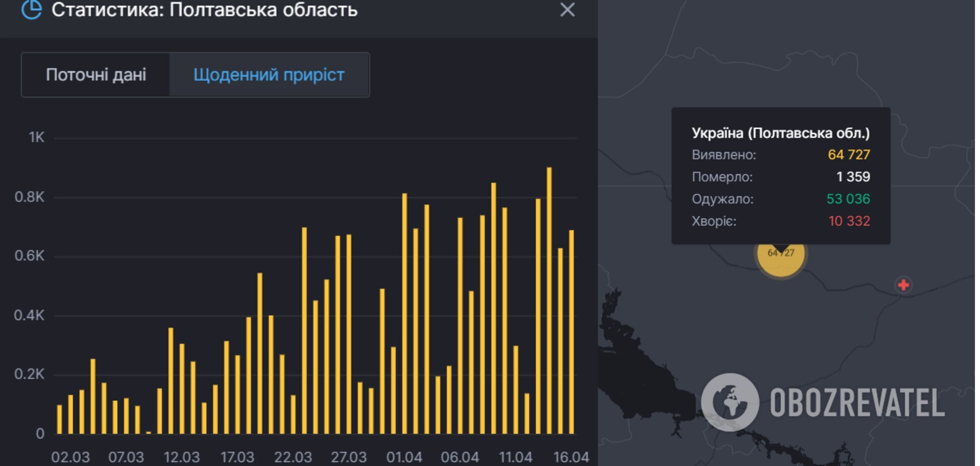Click the 22.03 date label
This screenshot has width=980, height=466.
[x=293, y=457]
